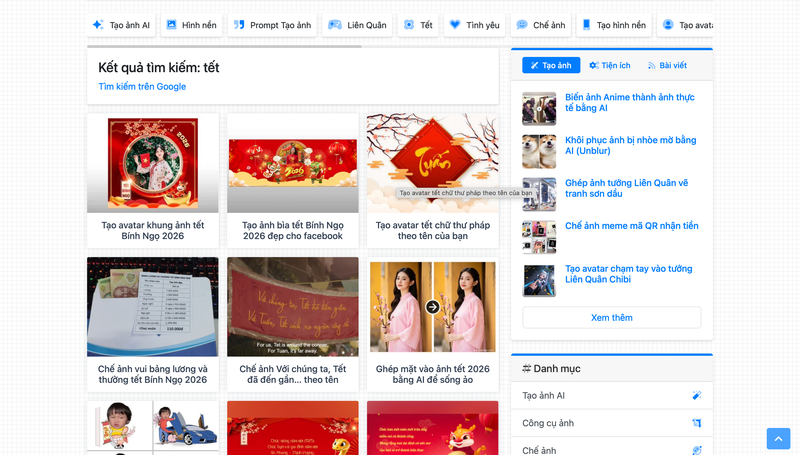Image resolution: width=800 pixels, height=455 pixels.
Task: Click the camera icon beside Tết
Action: pos(409,24)
